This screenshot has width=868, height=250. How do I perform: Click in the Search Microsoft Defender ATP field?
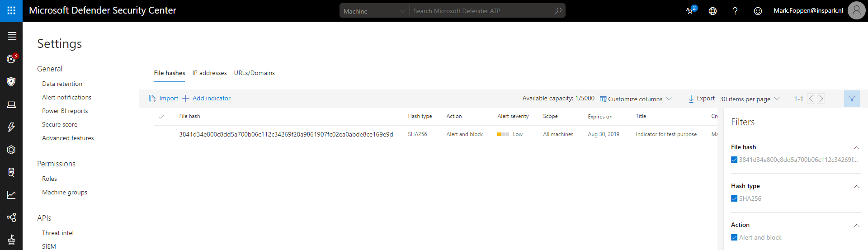click(x=481, y=11)
